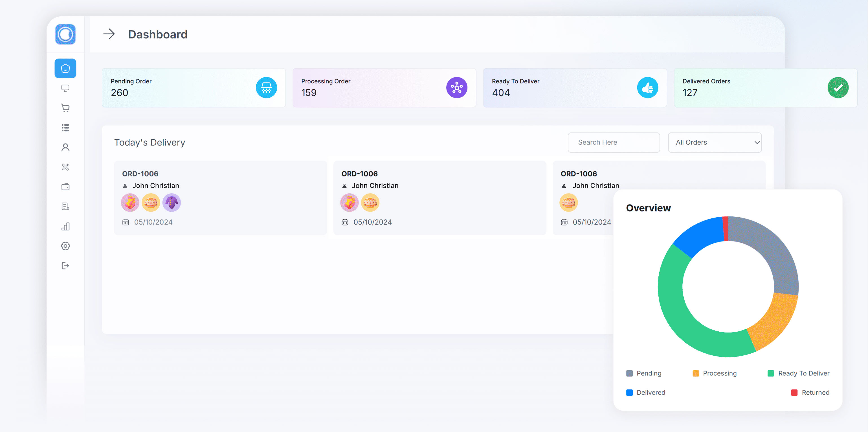Open the wallet sidebar icon
The height and width of the screenshot is (432, 868).
pos(65,187)
